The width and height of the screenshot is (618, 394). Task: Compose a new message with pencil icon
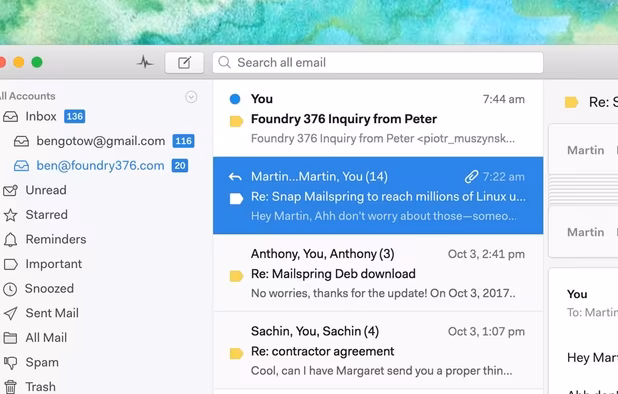click(184, 63)
